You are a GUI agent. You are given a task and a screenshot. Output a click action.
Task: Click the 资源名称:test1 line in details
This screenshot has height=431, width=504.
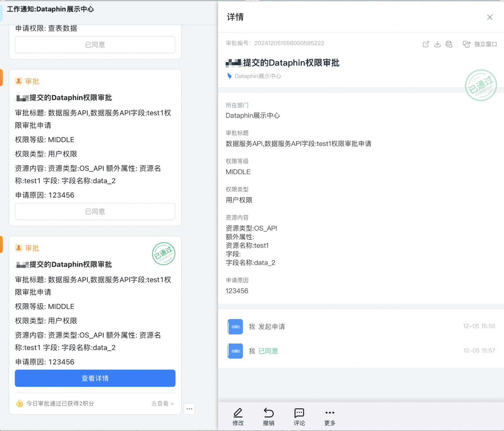coord(247,246)
